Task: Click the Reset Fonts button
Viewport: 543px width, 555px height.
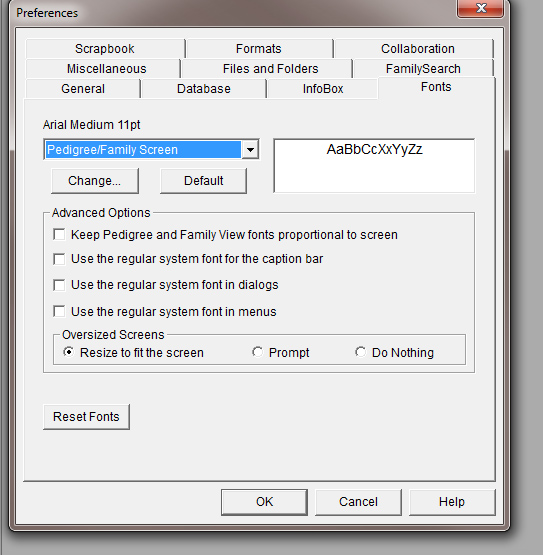Action: click(x=86, y=417)
